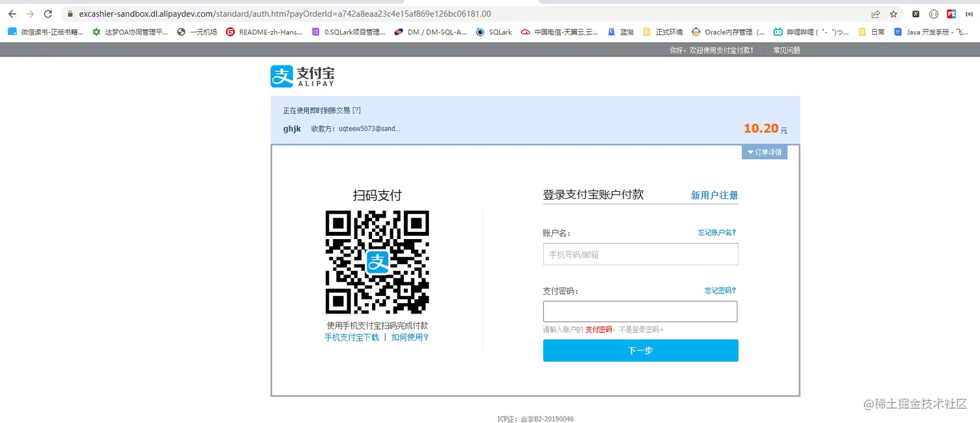
Task: Open the README-zh-Hans bookmark
Action: tap(264, 32)
